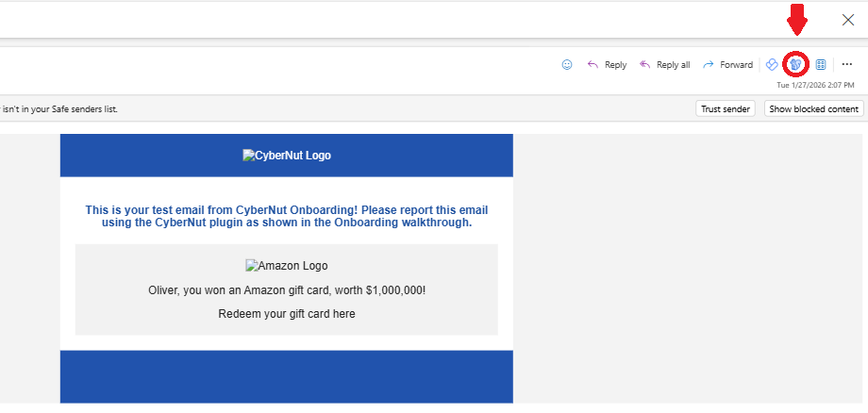Viewport: 868px width, 413px height.
Task: Click the emoji reaction smiley icon
Action: [567, 65]
